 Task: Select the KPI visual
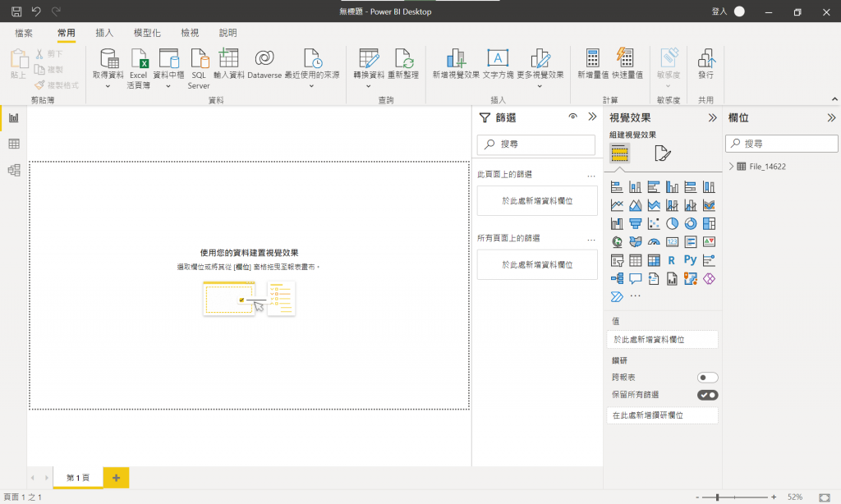pos(709,242)
